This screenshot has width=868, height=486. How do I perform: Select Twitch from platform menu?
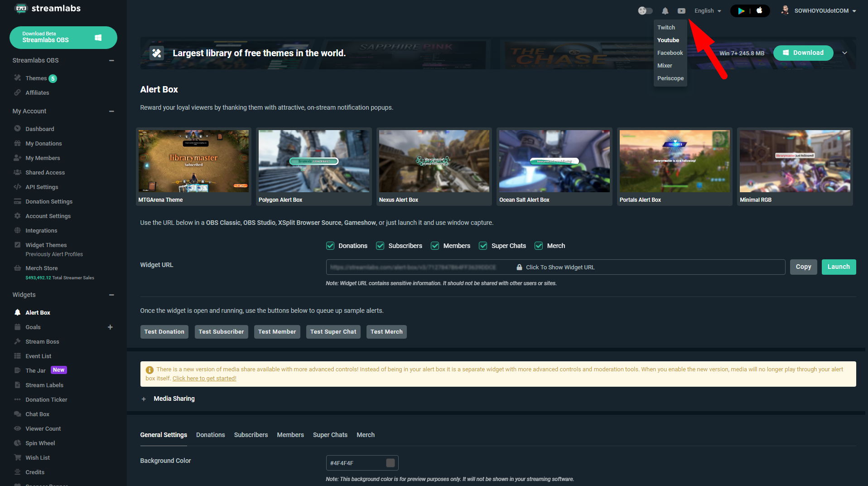tap(666, 27)
